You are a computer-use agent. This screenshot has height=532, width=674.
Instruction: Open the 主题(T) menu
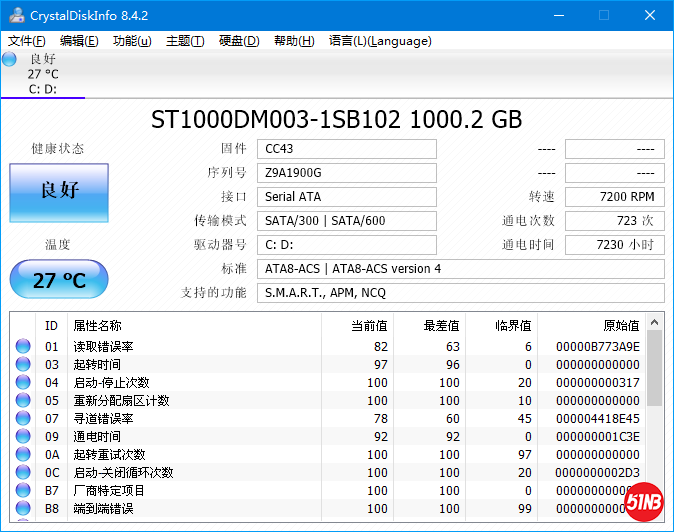(x=185, y=41)
